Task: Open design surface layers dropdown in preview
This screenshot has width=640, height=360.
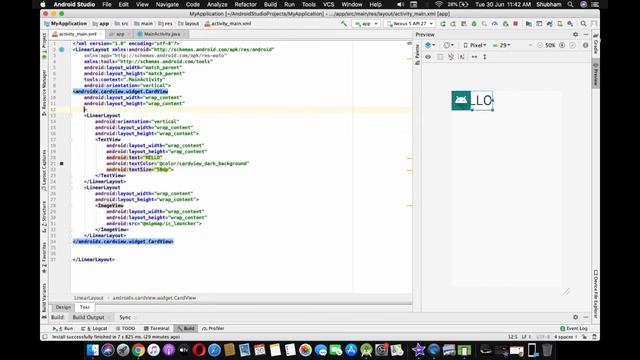Action: coord(430,45)
